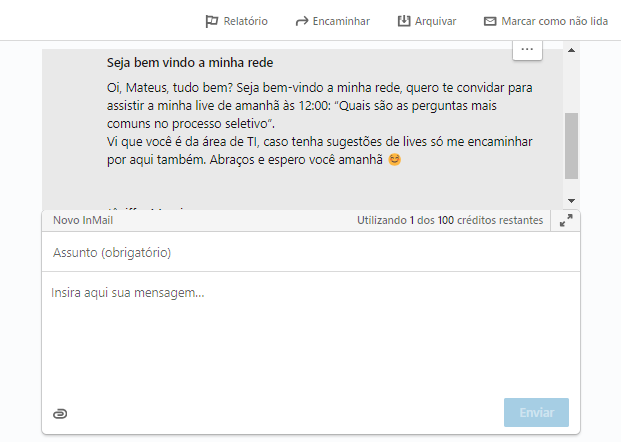Focus the Assunto (obrigatório) subject field

pos(311,252)
